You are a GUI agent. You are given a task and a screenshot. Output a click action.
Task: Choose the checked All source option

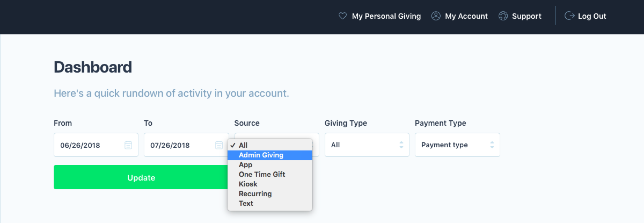[x=243, y=145]
